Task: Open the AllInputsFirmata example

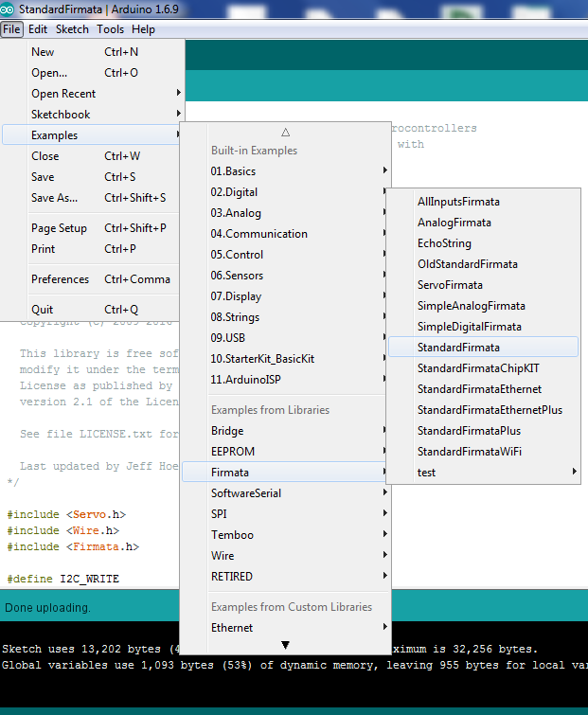Action: (483, 202)
